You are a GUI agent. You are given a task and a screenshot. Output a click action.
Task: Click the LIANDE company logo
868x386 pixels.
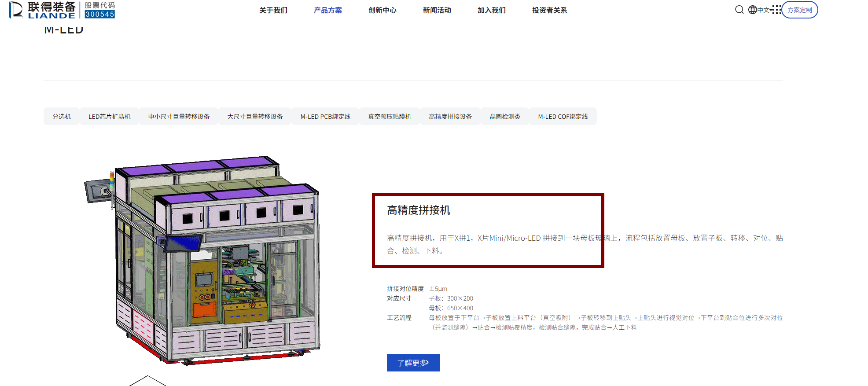click(x=62, y=10)
